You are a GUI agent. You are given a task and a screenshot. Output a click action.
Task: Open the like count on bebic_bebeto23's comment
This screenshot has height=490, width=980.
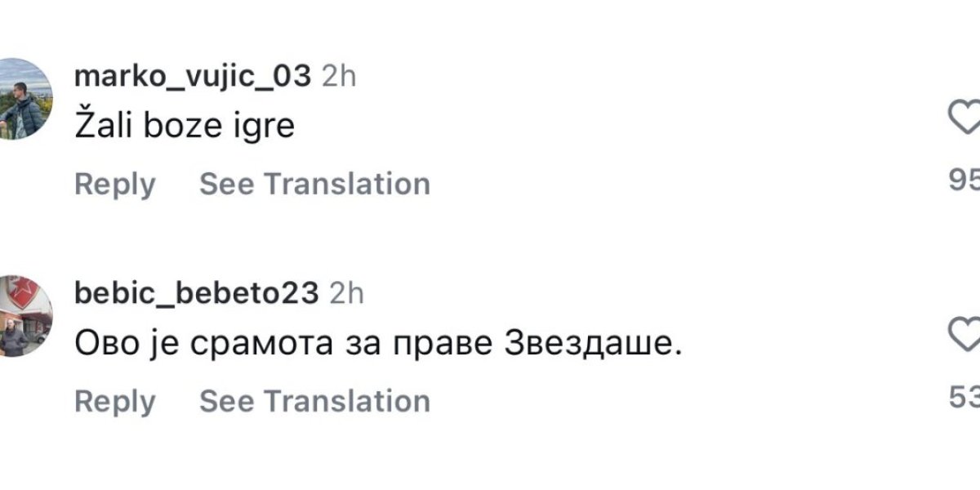click(x=964, y=398)
